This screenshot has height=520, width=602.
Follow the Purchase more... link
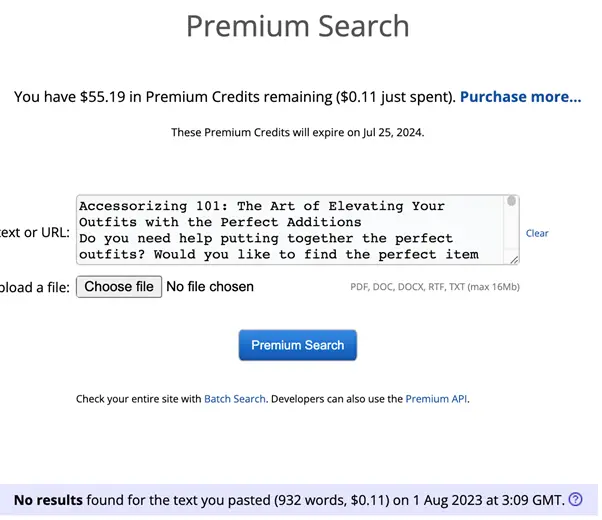(521, 97)
